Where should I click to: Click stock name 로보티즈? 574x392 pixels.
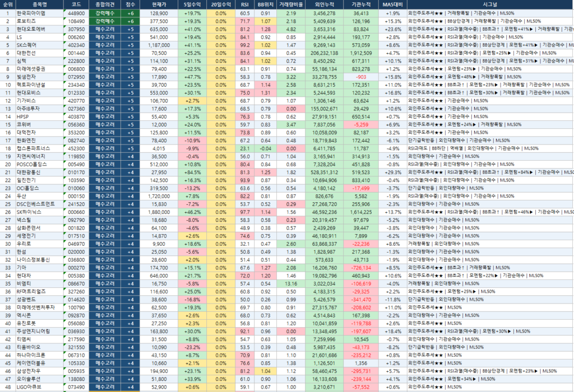[x=26, y=21]
